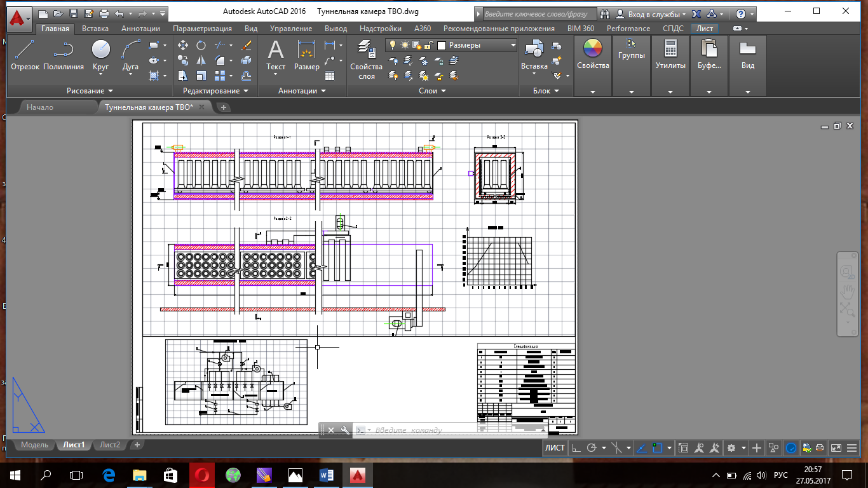Select the Copy objects icon
868x488 pixels.
pyautogui.click(x=183, y=60)
